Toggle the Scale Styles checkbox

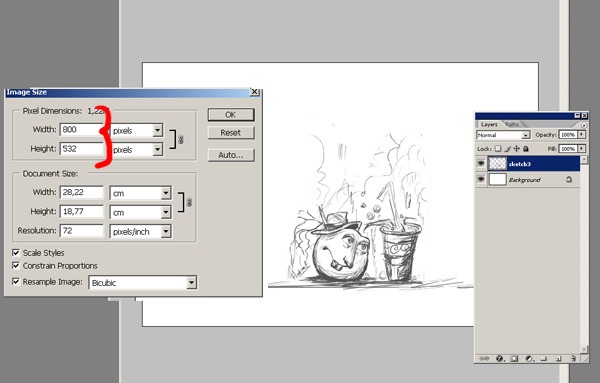click(16, 253)
